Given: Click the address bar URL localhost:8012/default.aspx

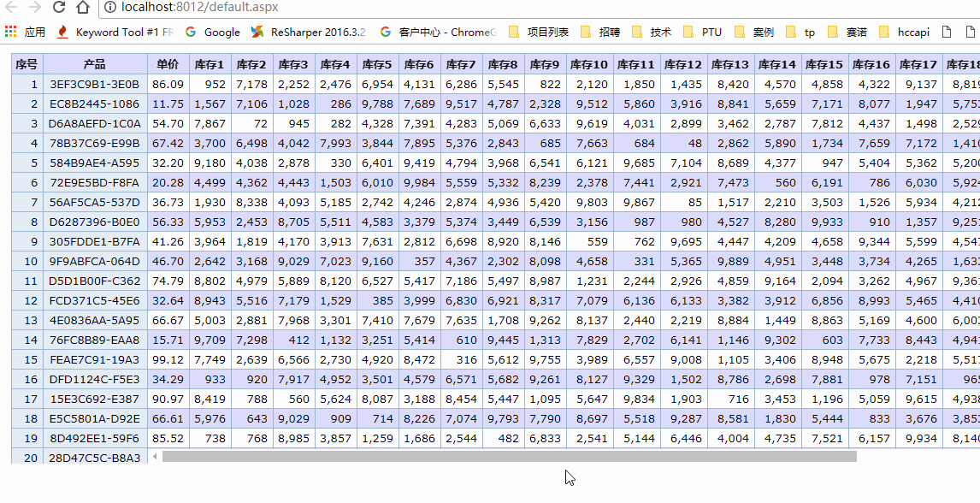Looking at the screenshot, I should click(x=199, y=8).
